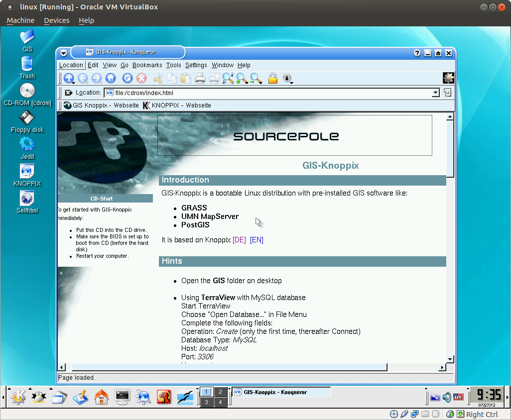Screen dimensions: 511x420
Task: Click the scissors Cut icon
Action: click(158, 78)
